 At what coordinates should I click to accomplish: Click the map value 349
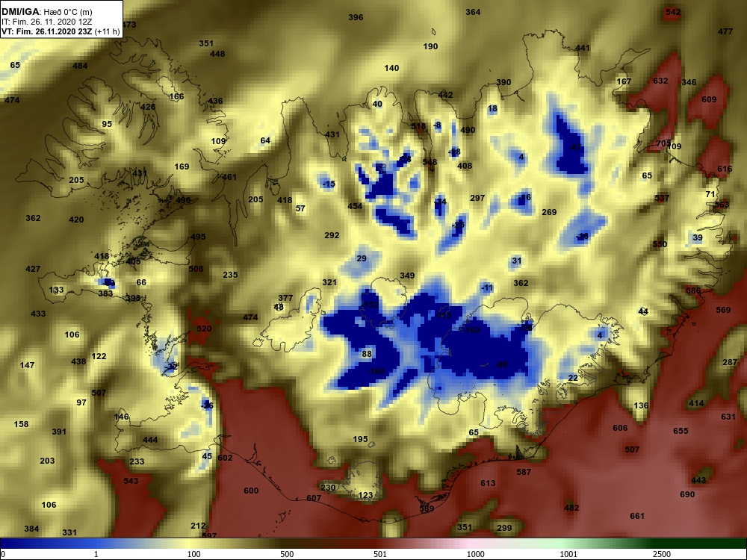pos(407,276)
